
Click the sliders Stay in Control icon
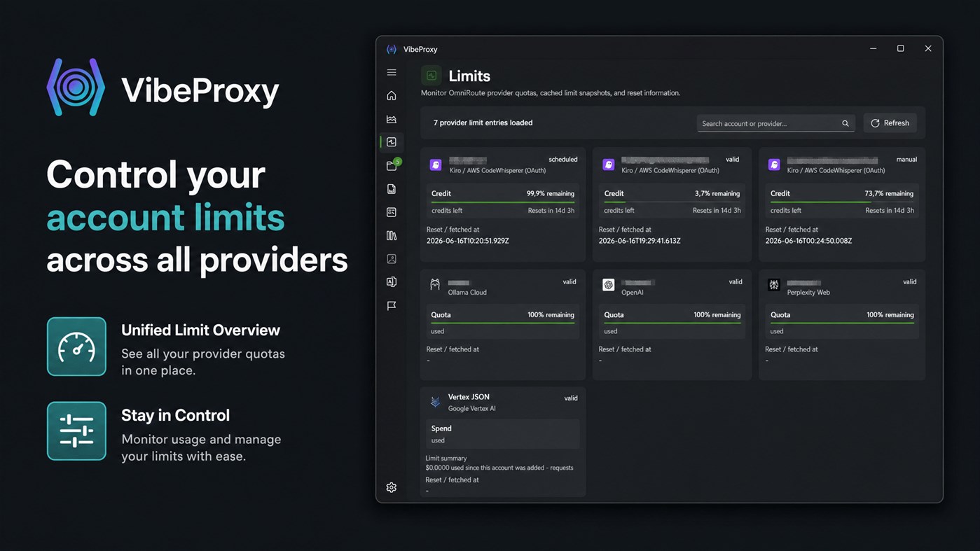[x=76, y=431]
